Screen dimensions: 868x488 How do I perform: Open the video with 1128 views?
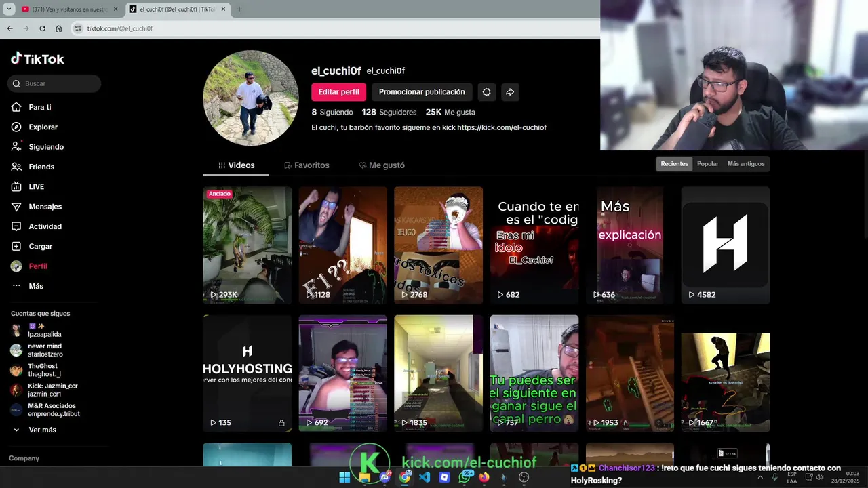343,245
